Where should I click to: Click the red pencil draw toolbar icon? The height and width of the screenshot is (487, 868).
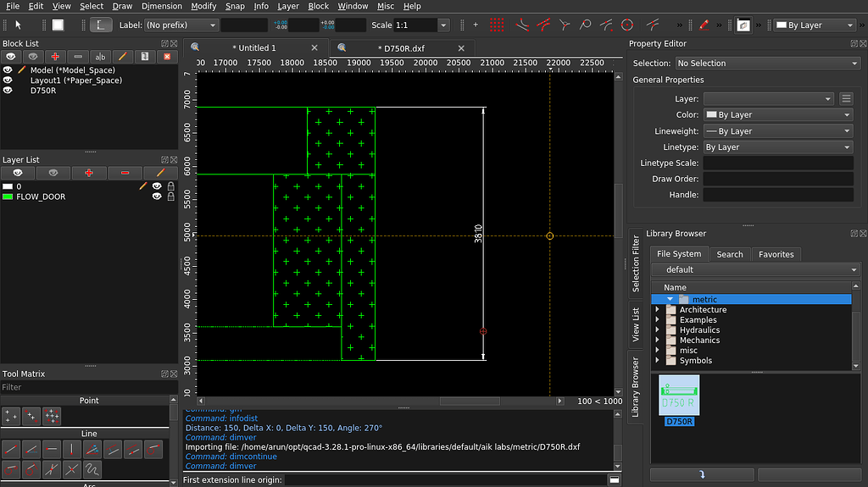(704, 25)
